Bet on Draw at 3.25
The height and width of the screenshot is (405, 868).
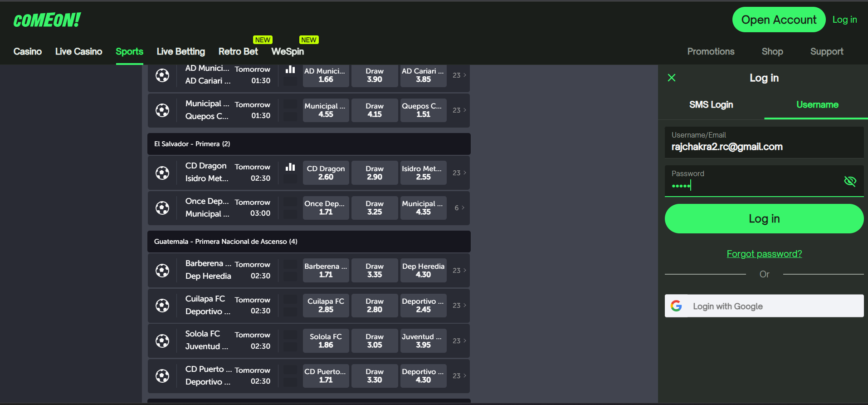(x=375, y=207)
